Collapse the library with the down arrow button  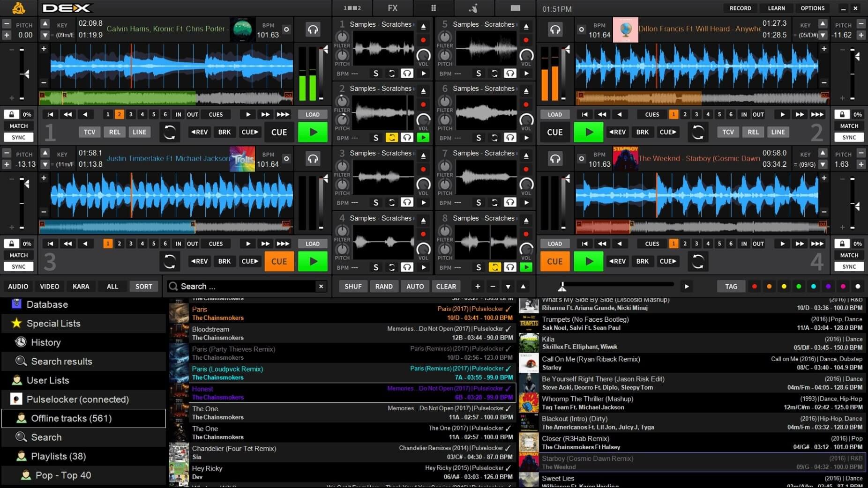coord(508,286)
